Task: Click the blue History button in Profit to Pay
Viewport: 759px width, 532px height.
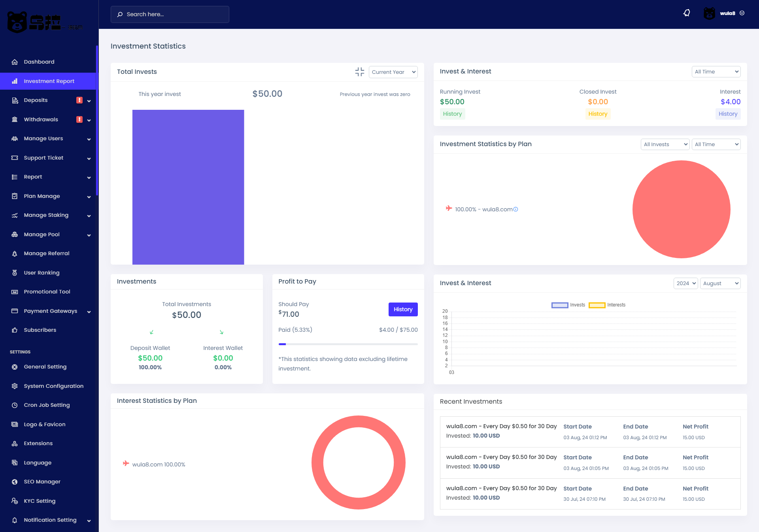Action: point(403,310)
